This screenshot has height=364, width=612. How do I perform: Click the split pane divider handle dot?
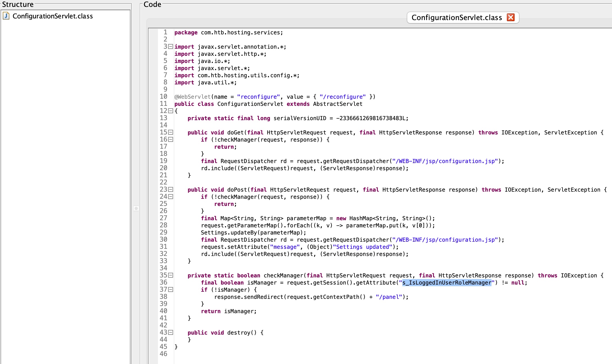coord(136,208)
